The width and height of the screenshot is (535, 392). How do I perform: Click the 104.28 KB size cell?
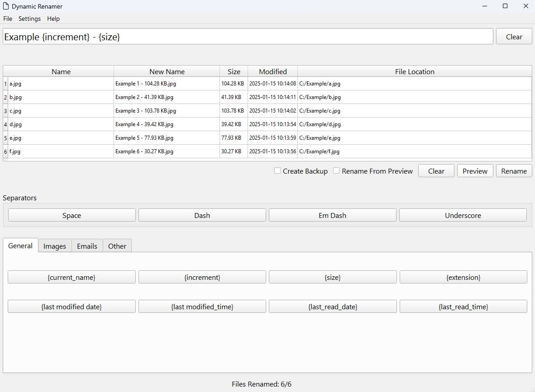click(234, 84)
